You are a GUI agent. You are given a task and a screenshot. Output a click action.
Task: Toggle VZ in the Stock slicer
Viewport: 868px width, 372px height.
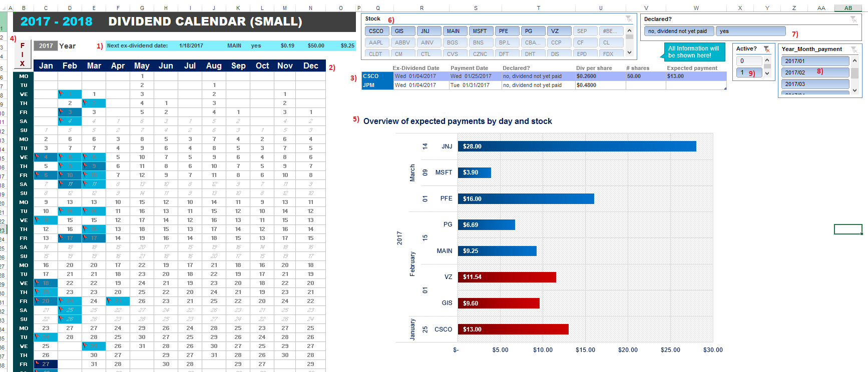(559, 31)
